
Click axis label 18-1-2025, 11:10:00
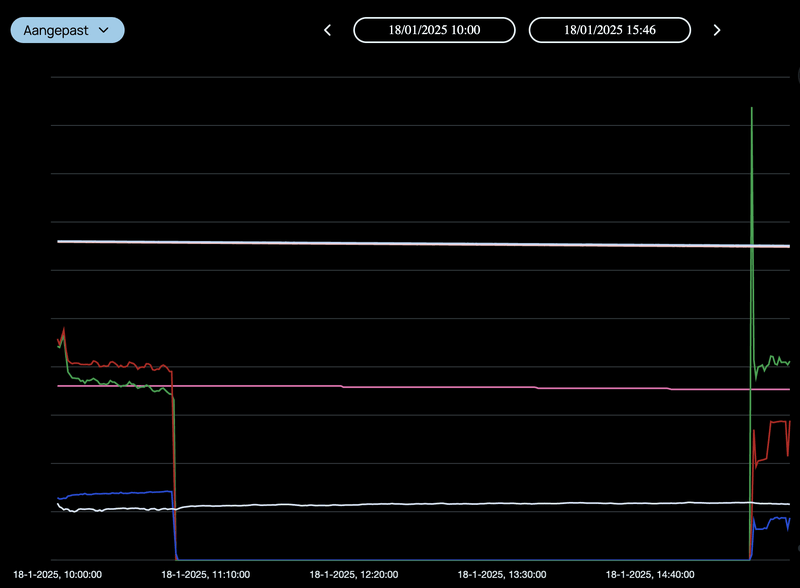pos(206,575)
